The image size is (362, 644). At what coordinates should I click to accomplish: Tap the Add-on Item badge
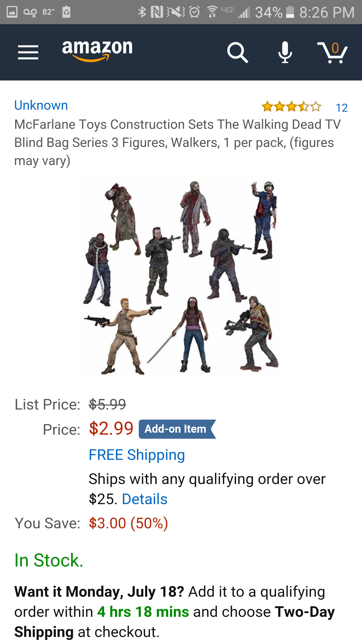click(x=177, y=429)
